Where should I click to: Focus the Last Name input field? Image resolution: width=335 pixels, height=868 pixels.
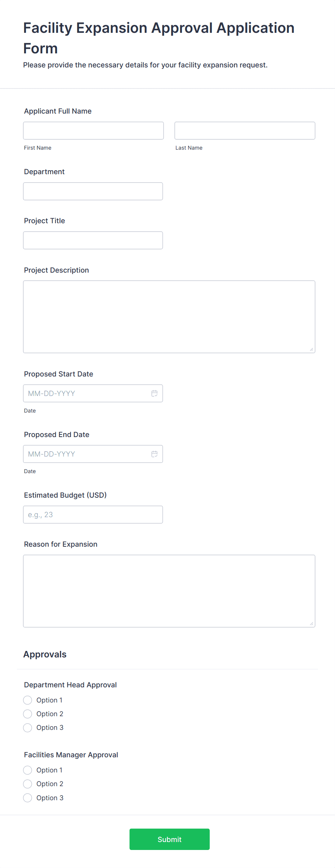coord(245,131)
